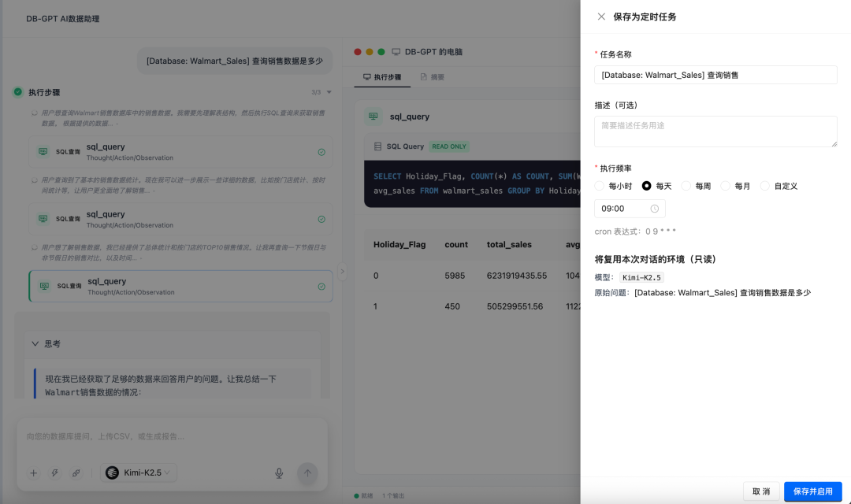Click the link icon in chat toolbar
The image size is (851, 504).
pyautogui.click(x=76, y=473)
